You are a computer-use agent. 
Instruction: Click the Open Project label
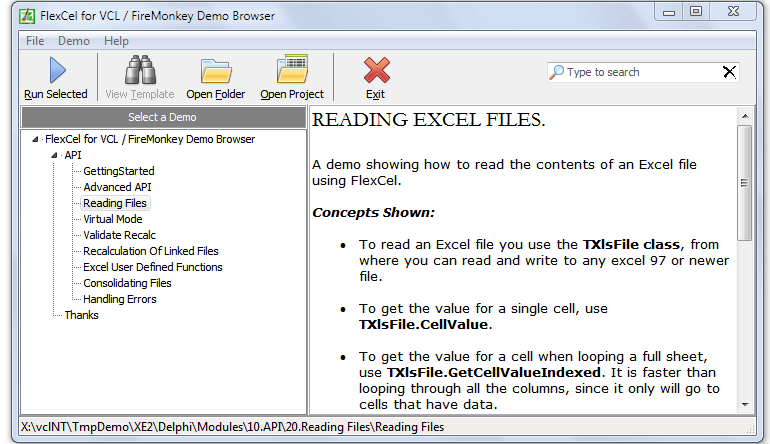click(292, 94)
